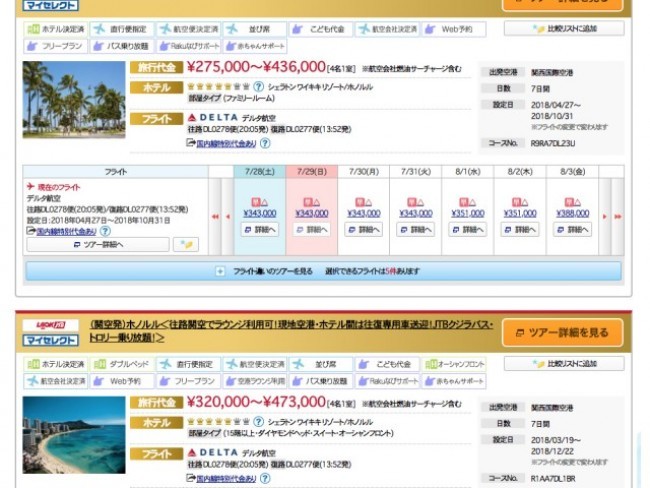Click the orange ツアー詳細を見る button of second tour
650x488 pixels.
click(563, 333)
